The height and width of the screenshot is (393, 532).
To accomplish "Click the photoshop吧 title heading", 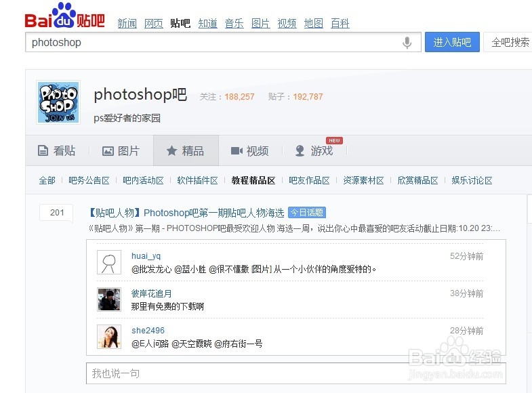I will click(140, 94).
